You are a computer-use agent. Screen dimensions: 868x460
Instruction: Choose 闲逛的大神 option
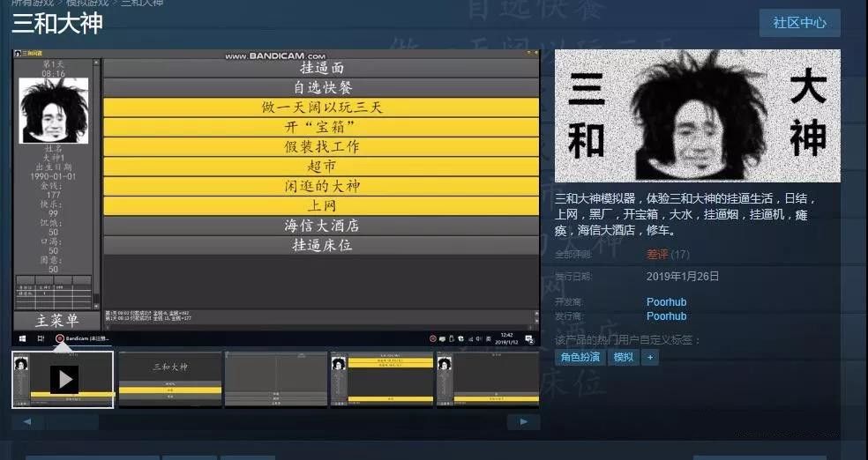(321, 186)
